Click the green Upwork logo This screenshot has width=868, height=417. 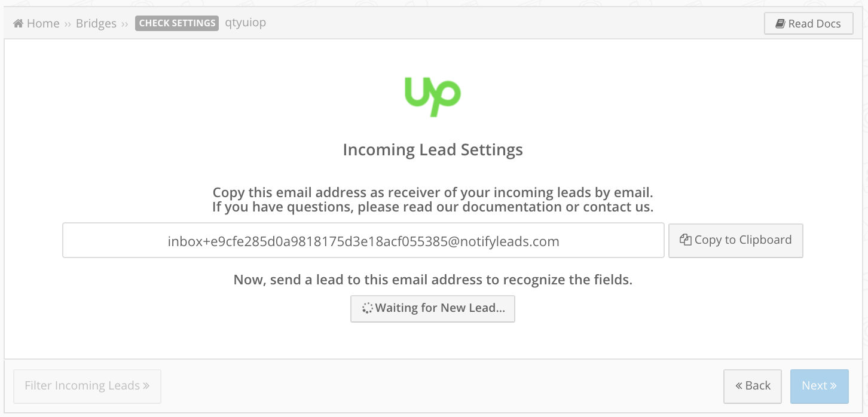pos(433,96)
